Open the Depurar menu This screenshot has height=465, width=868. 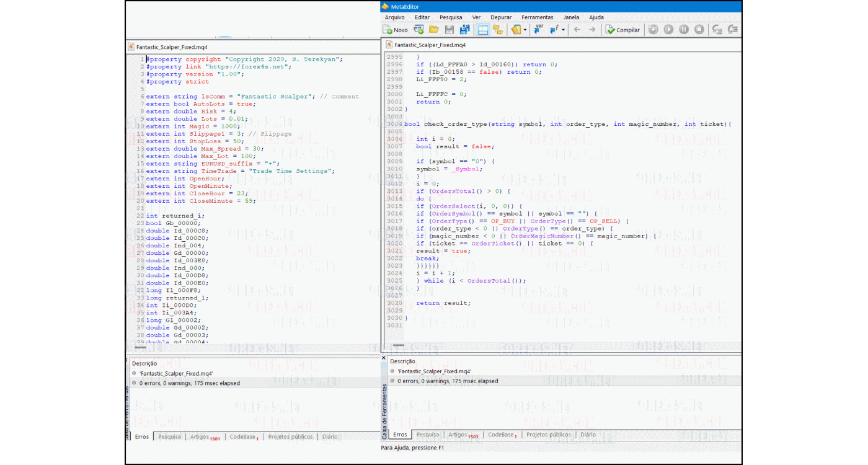point(501,17)
